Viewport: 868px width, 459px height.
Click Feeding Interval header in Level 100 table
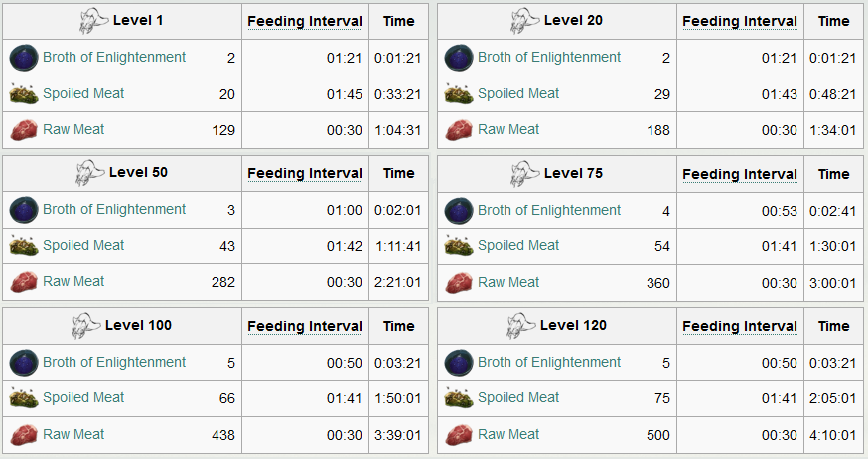[x=305, y=326]
